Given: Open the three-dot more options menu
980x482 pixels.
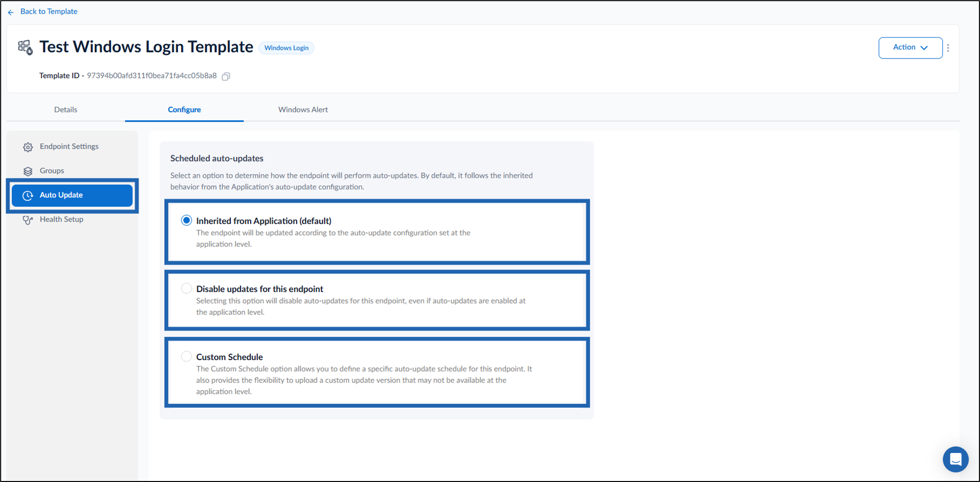Looking at the screenshot, I should click(x=948, y=48).
